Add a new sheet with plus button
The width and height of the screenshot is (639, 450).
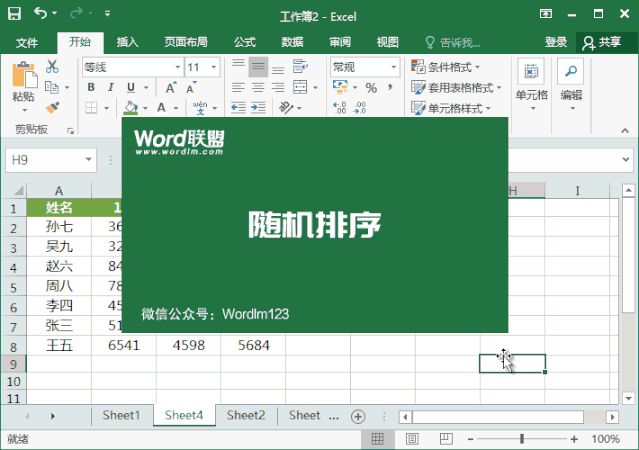pyautogui.click(x=358, y=417)
